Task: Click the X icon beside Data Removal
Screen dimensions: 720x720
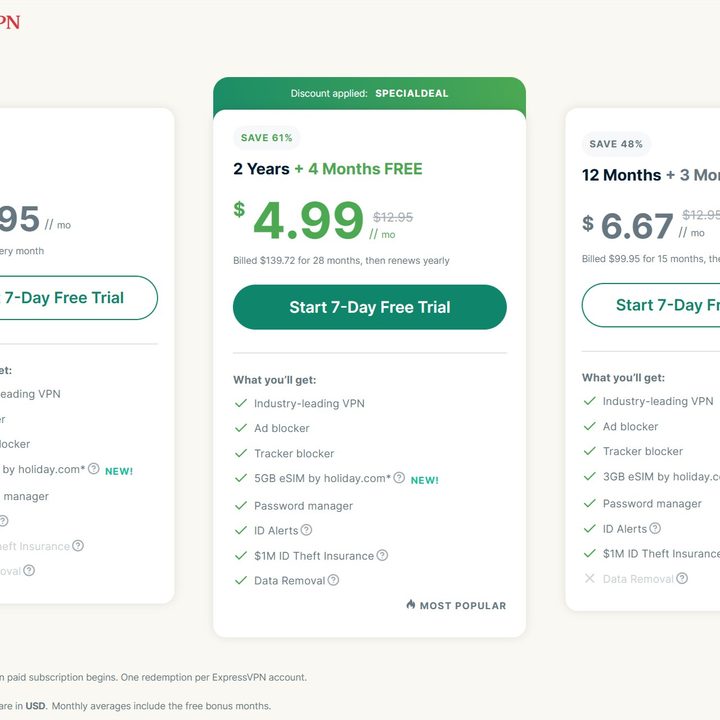Action: point(589,578)
